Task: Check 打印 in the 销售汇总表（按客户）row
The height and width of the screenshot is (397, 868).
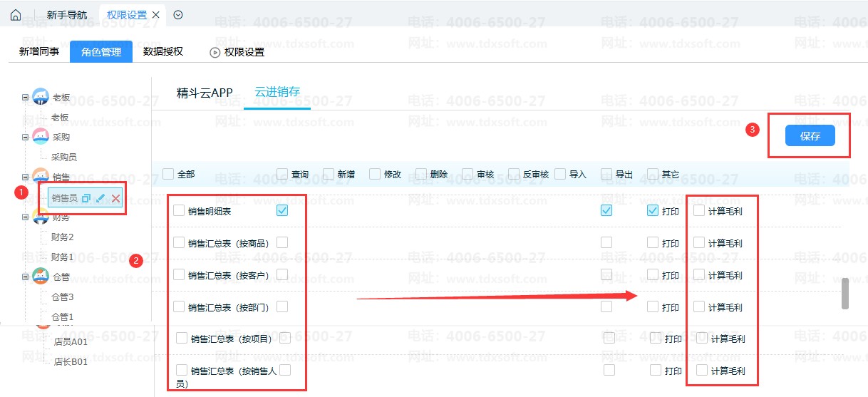Action: click(x=653, y=274)
